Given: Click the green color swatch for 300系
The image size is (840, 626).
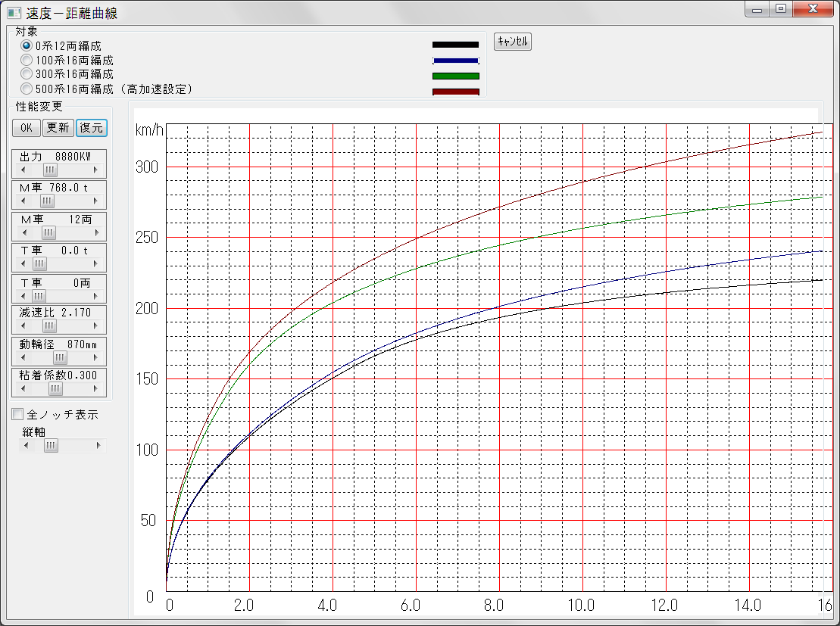Looking at the screenshot, I should coord(455,76).
